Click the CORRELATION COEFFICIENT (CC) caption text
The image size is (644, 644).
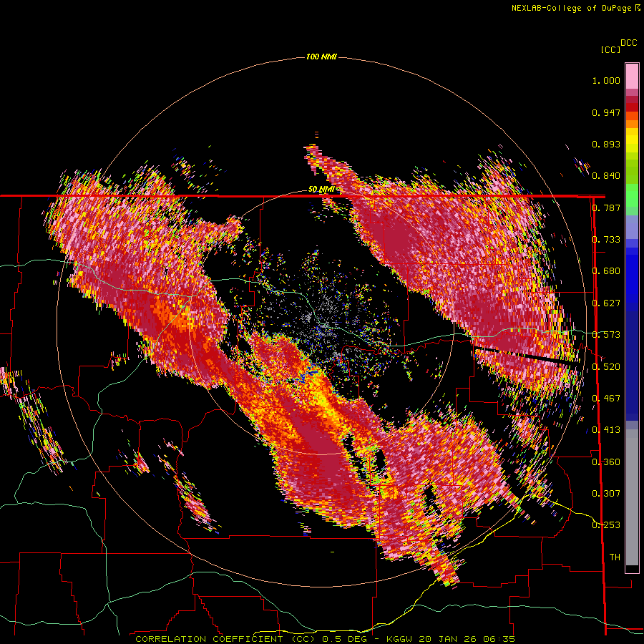coord(225,639)
